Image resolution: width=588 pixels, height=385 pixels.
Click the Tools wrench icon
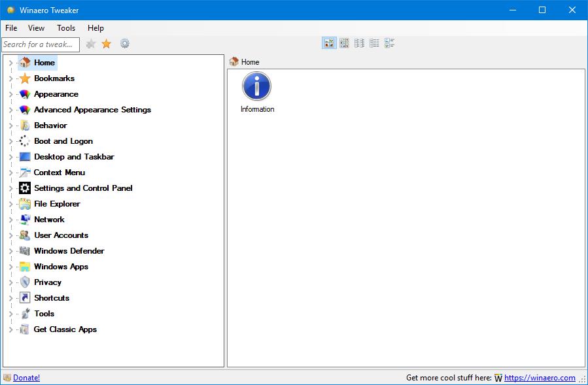(25, 314)
